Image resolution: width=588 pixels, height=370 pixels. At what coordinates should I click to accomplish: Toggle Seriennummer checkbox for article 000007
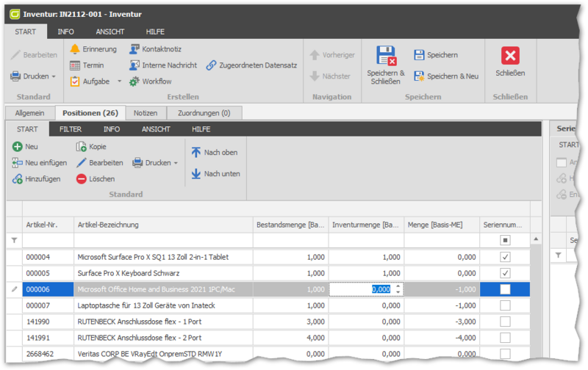tap(505, 305)
